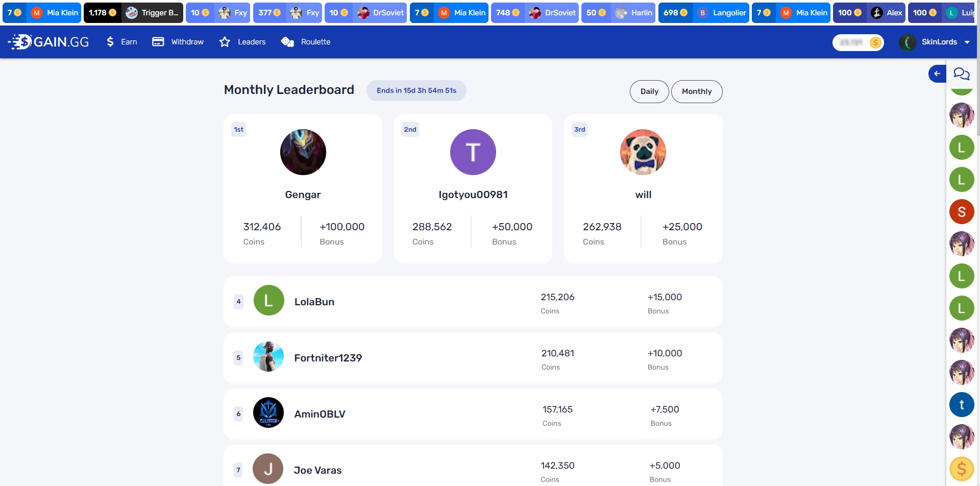Select the Fortniter1239 leaderboard row
Viewport: 980px width, 486px height.
[473, 358]
